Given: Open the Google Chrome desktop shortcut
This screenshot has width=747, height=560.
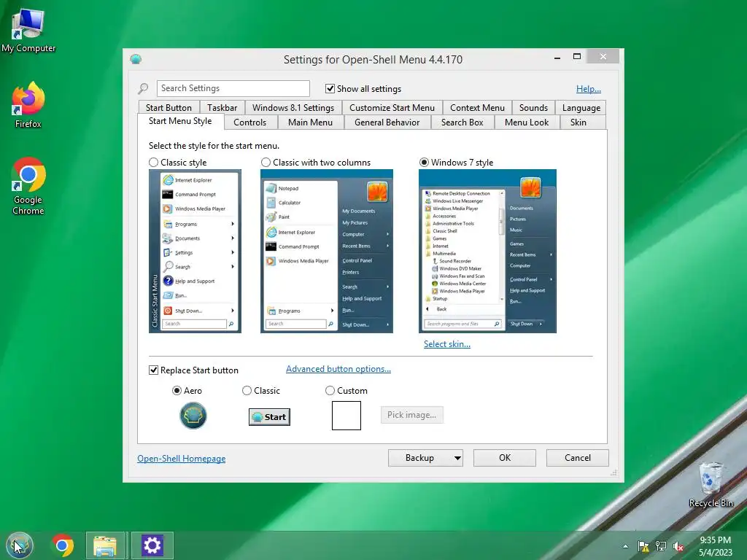Looking at the screenshot, I should pos(28,186).
